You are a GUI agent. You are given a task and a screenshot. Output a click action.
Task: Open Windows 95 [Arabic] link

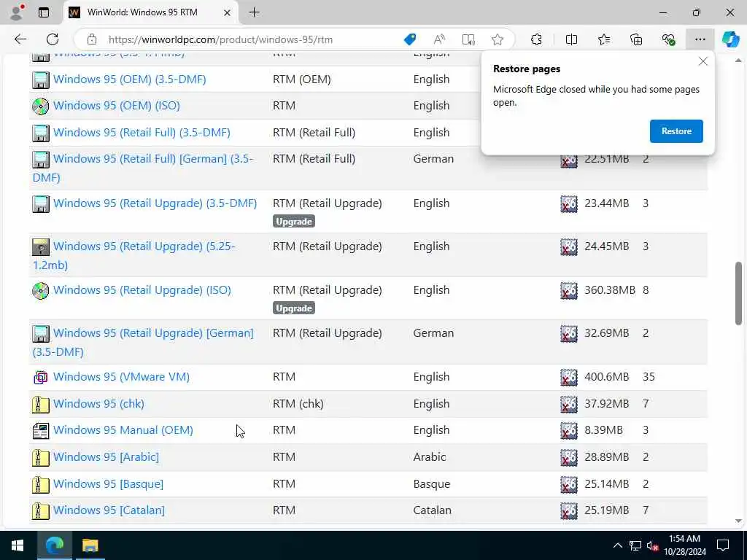pyautogui.click(x=107, y=457)
